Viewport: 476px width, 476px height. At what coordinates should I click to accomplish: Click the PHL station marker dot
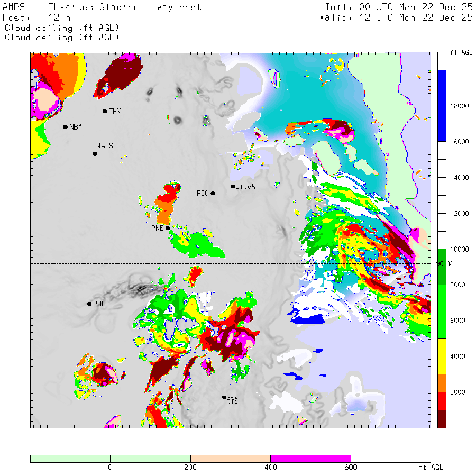[x=89, y=304]
